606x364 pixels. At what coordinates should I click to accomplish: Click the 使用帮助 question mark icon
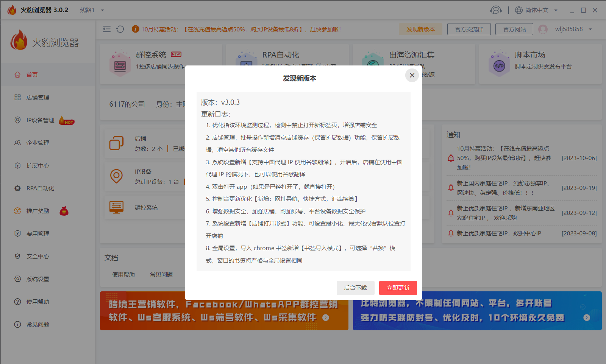coord(17,302)
